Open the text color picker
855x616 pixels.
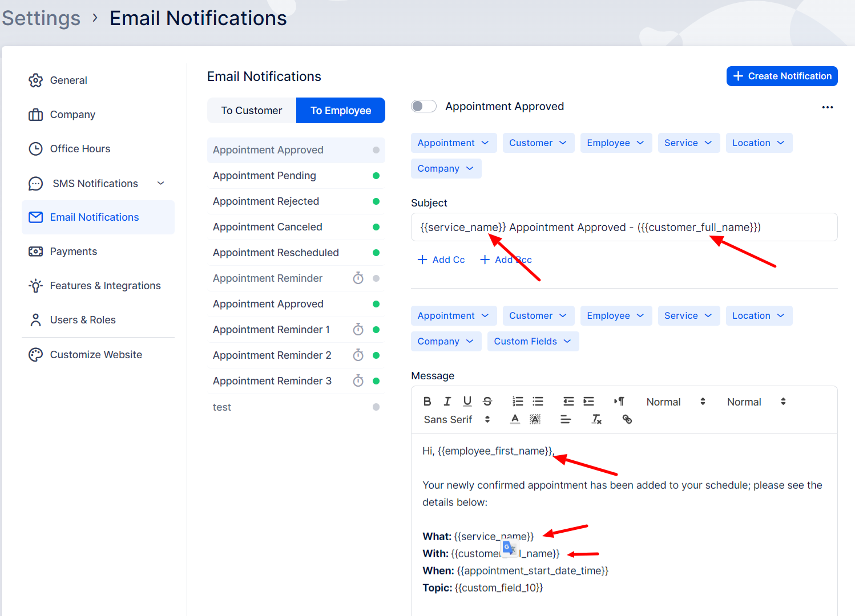coord(515,419)
